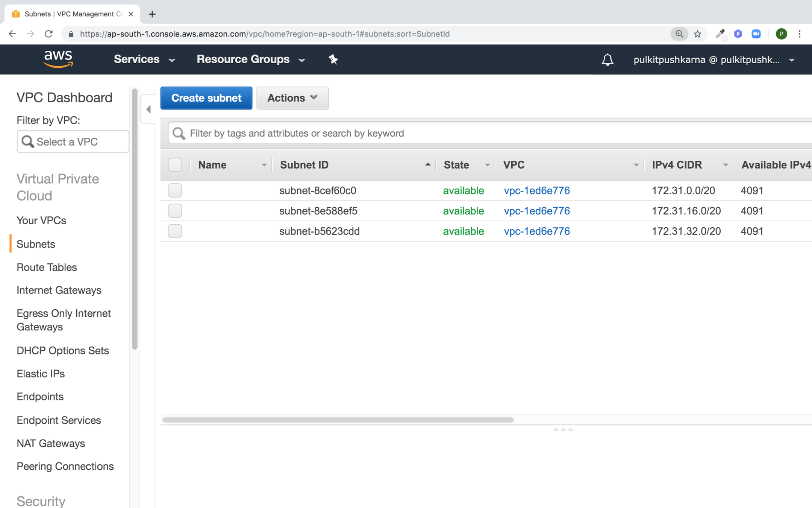Click the Chrome profile avatar icon
Viewport: 812px width, 508px height.
click(x=781, y=34)
